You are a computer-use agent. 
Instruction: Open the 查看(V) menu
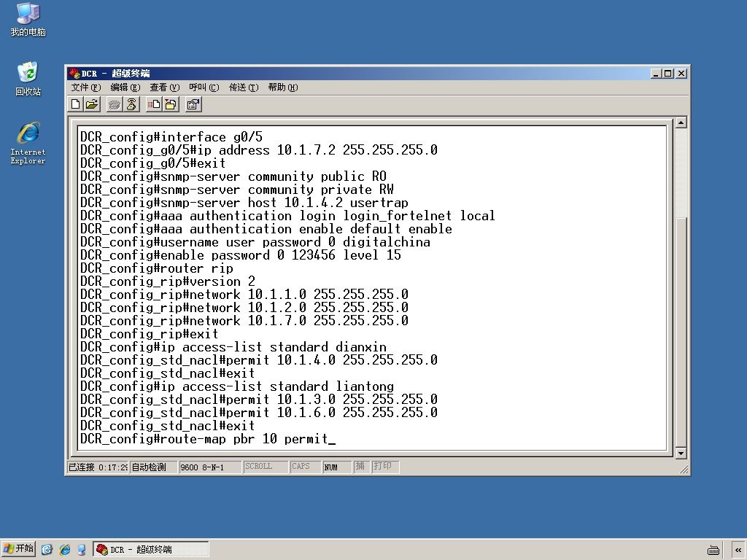point(164,87)
